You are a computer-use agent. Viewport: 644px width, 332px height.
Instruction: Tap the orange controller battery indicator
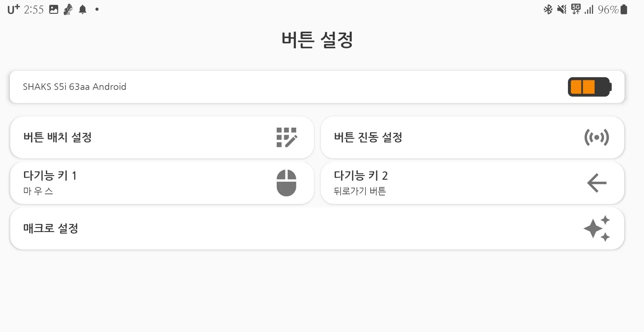click(589, 87)
